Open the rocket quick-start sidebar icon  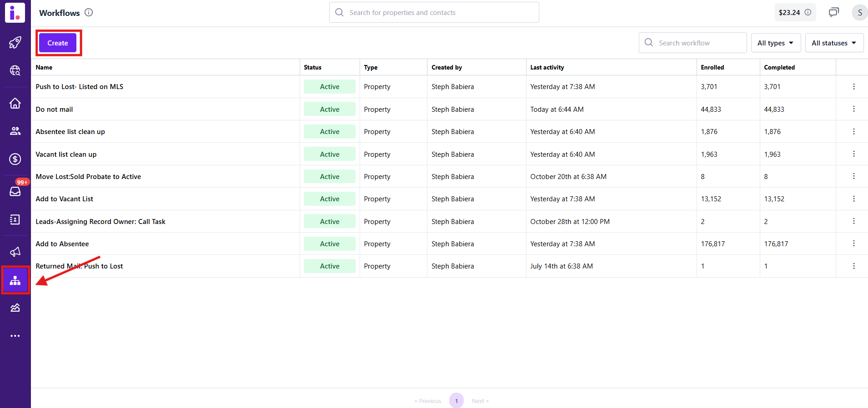[x=15, y=43]
